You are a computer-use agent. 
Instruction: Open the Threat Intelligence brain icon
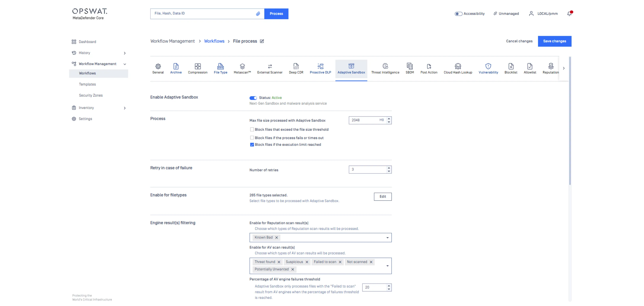click(385, 66)
